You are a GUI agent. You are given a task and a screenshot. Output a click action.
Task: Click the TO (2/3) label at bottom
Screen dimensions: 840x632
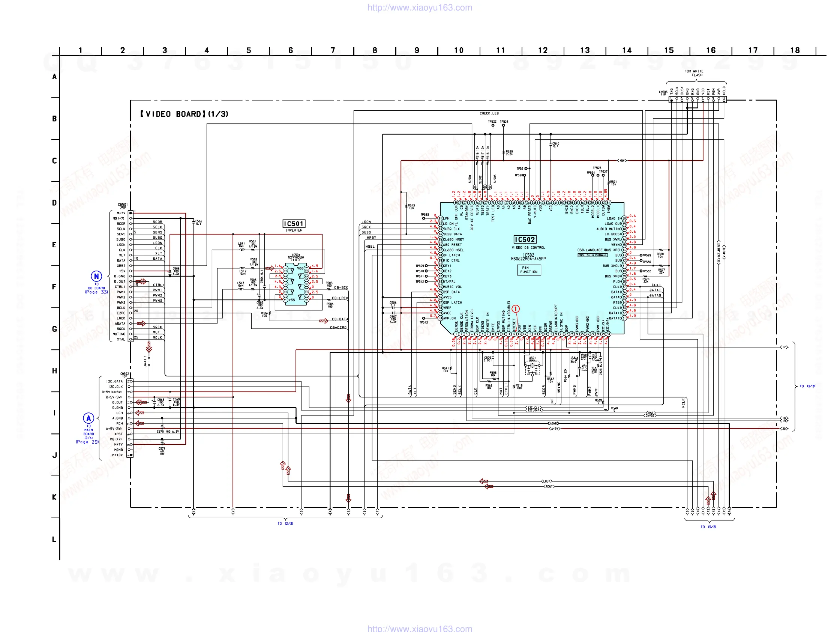[285, 524]
